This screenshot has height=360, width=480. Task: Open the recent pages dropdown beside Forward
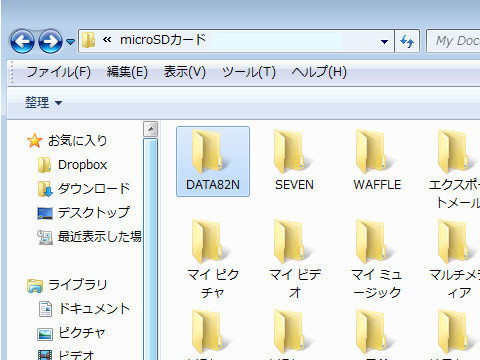[x=70, y=41]
